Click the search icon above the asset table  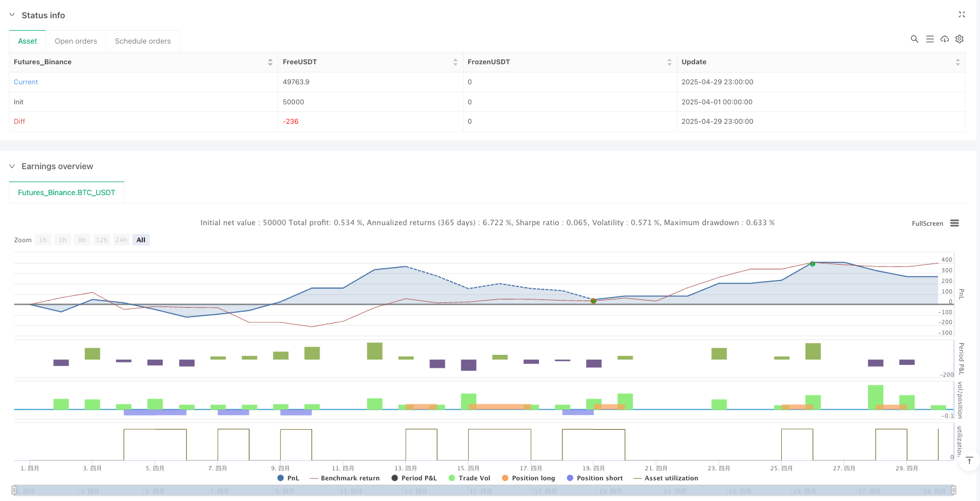914,39
